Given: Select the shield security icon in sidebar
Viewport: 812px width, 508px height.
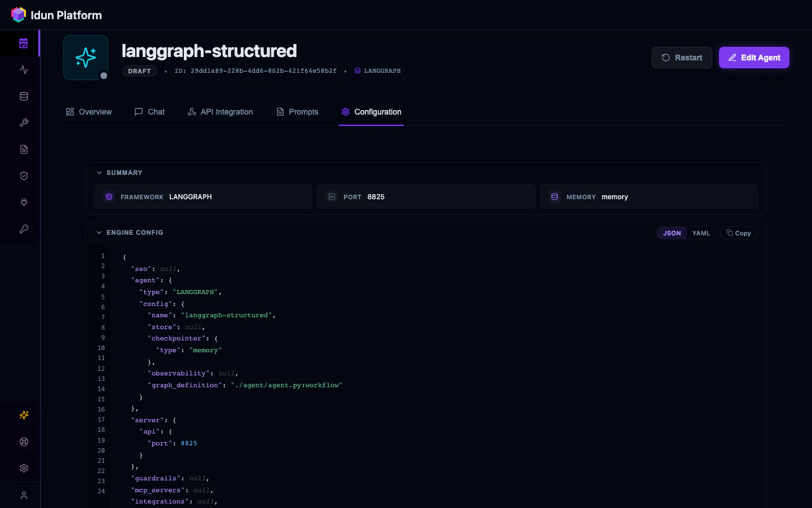Looking at the screenshot, I should pyautogui.click(x=24, y=176).
